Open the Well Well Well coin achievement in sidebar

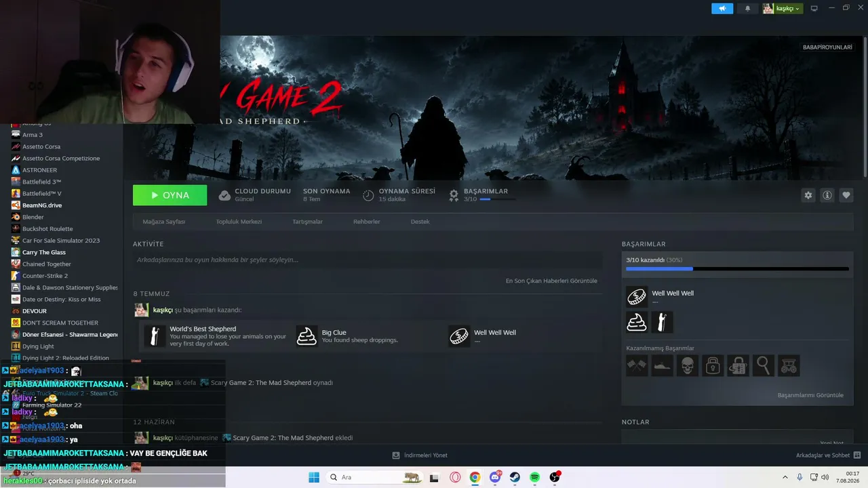(637, 297)
